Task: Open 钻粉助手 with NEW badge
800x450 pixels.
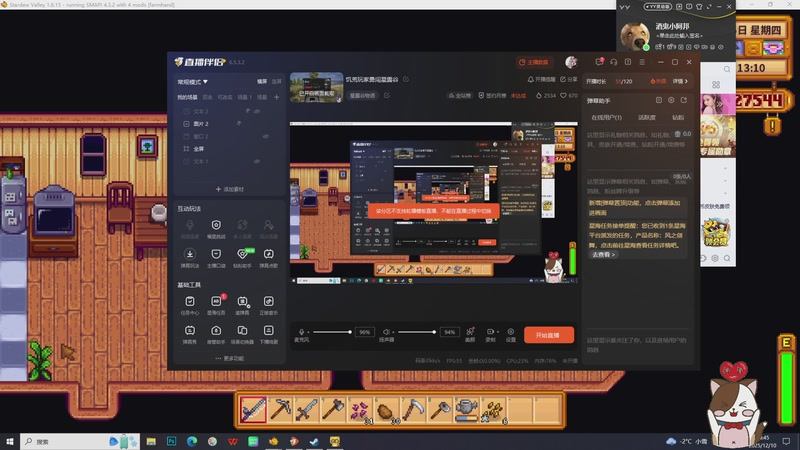Action: (242, 258)
